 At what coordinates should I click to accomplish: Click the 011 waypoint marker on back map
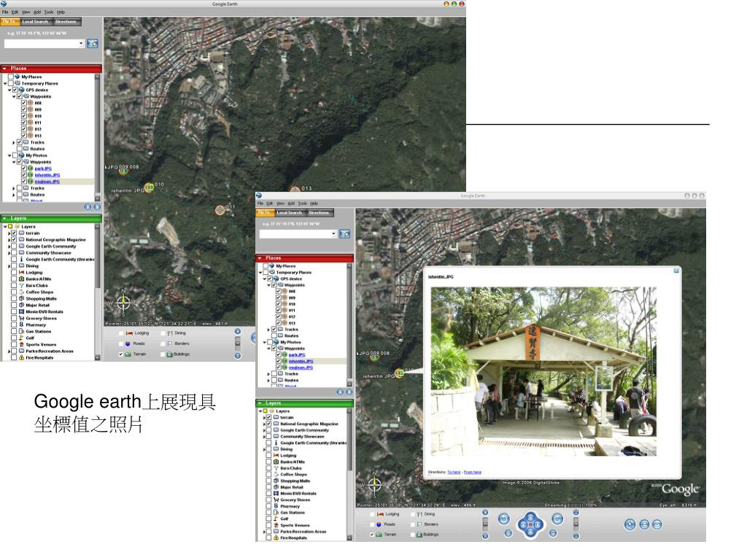(x=220, y=210)
